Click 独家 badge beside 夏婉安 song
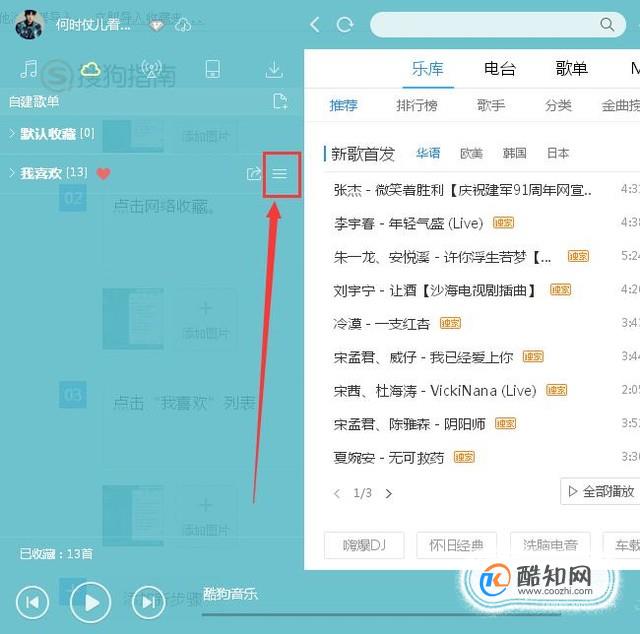The width and height of the screenshot is (640, 634). coord(464,457)
